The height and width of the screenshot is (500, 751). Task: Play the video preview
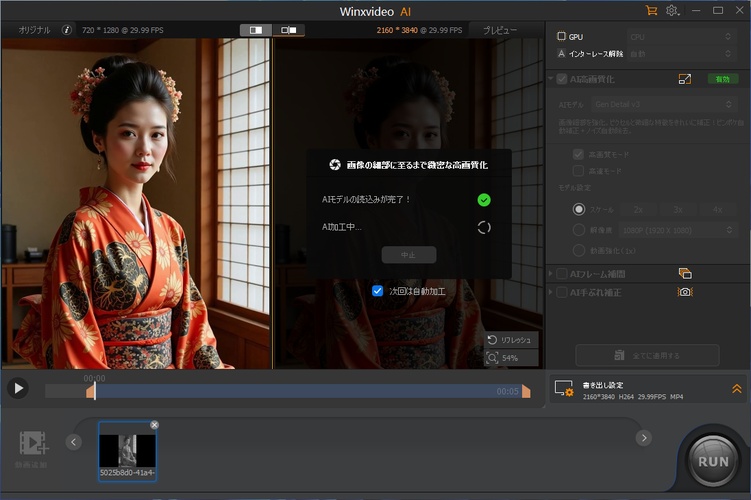pos(18,388)
